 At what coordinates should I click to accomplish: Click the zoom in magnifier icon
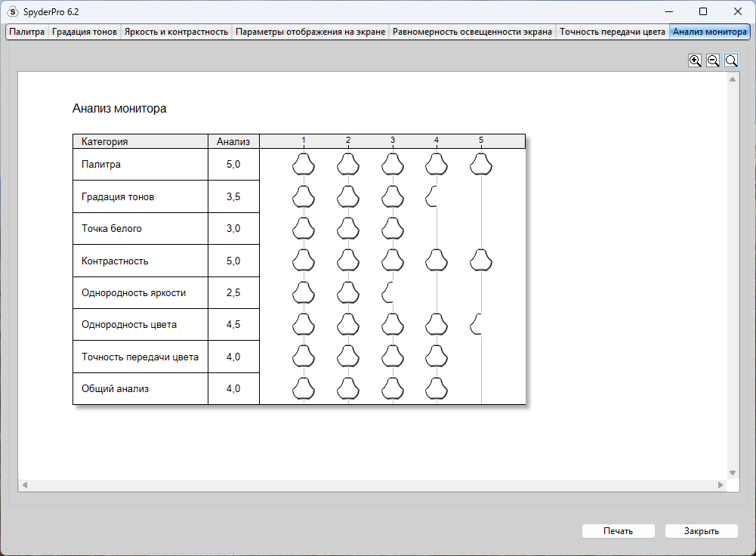(695, 60)
